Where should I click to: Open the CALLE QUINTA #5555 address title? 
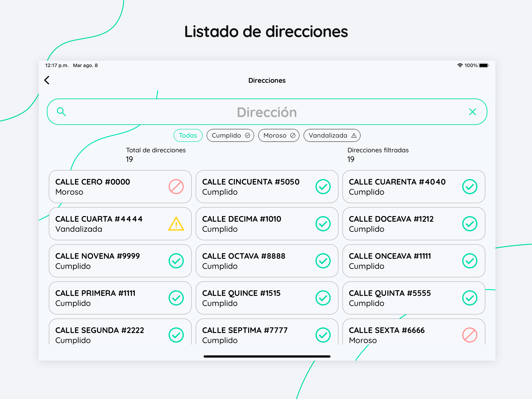pos(390,293)
